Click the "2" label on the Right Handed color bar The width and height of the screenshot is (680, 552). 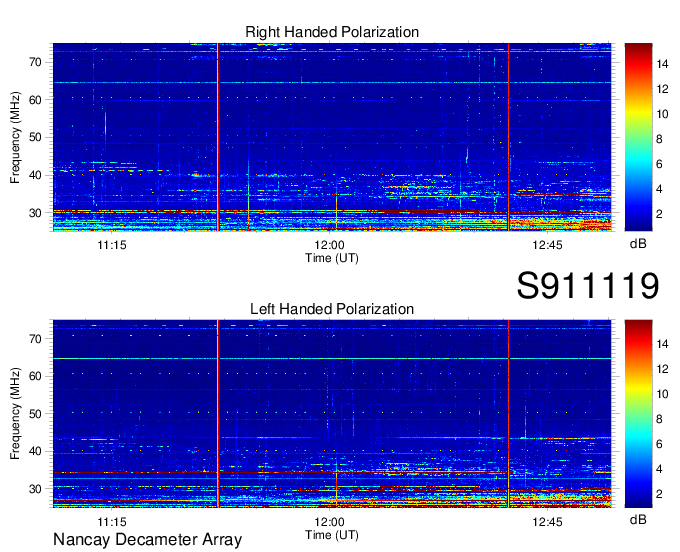[x=659, y=214]
